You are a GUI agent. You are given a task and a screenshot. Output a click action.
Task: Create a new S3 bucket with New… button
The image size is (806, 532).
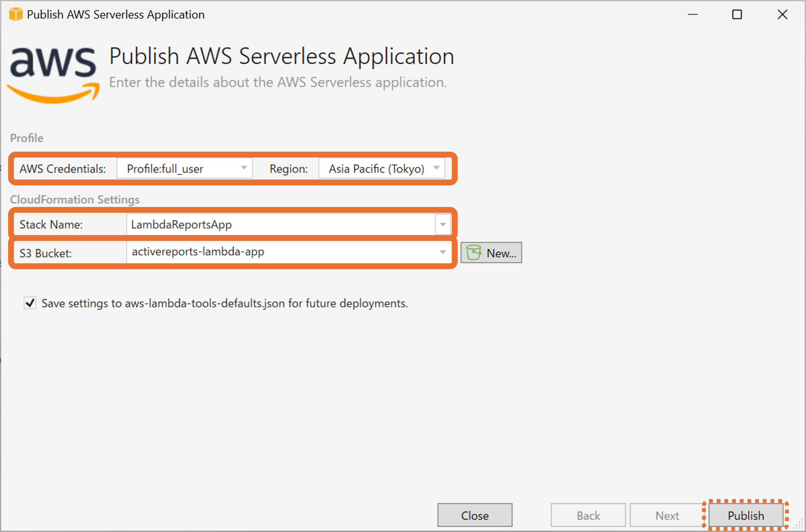(x=491, y=253)
